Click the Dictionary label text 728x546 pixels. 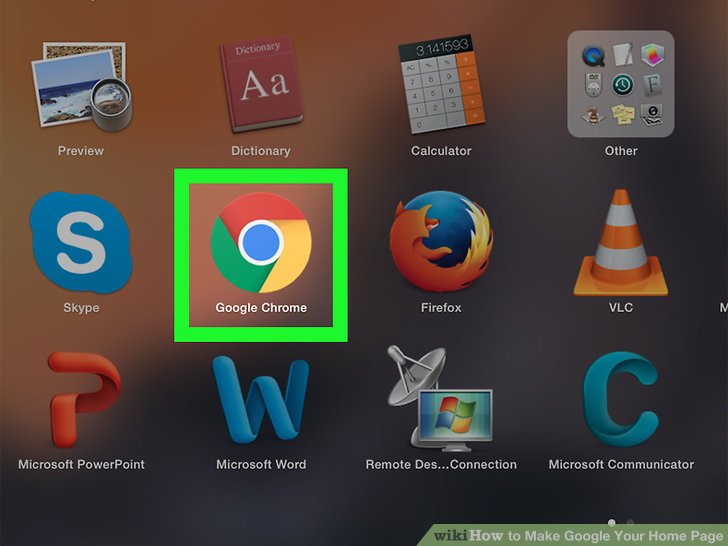pyautogui.click(x=261, y=151)
